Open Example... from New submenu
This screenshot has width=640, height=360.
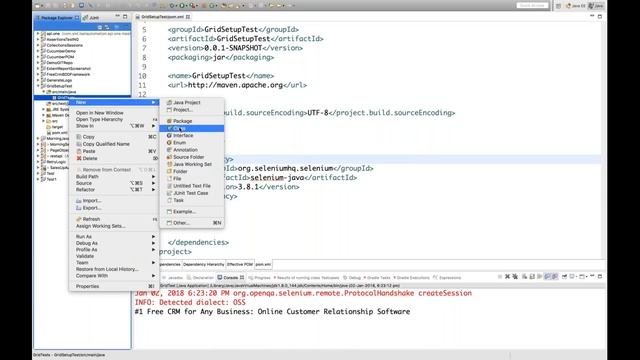pos(191,212)
